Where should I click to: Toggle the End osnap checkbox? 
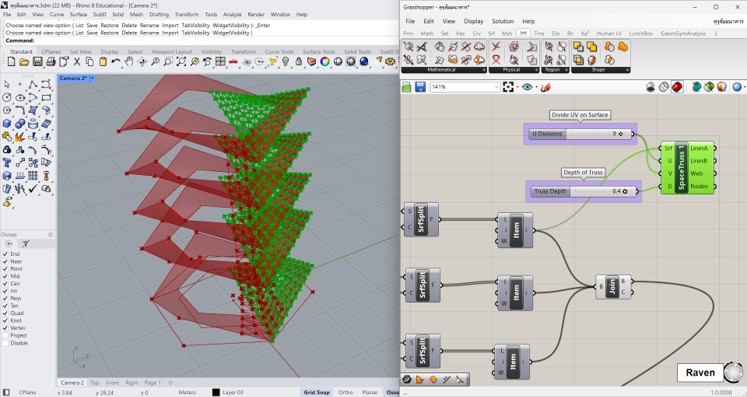5,254
